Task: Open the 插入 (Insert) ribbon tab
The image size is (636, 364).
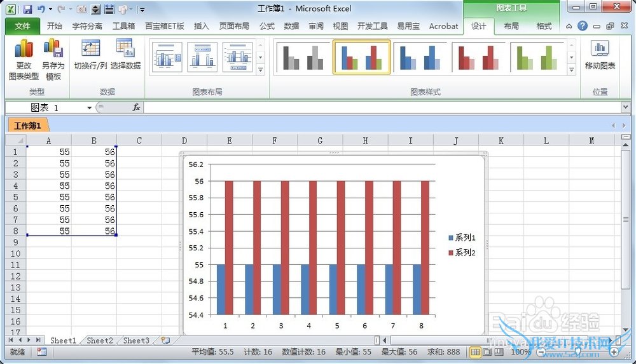Action: [x=201, y=26]
